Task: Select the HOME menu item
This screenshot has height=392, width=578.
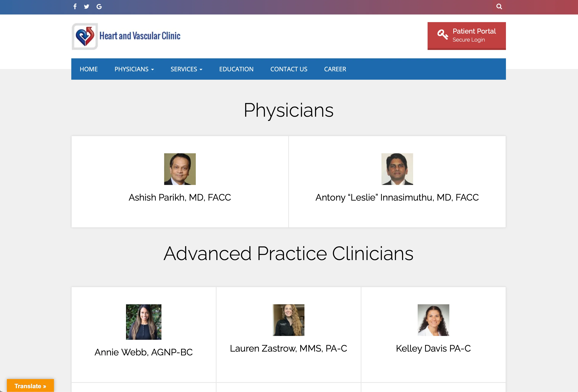Action: pos(88,69)
